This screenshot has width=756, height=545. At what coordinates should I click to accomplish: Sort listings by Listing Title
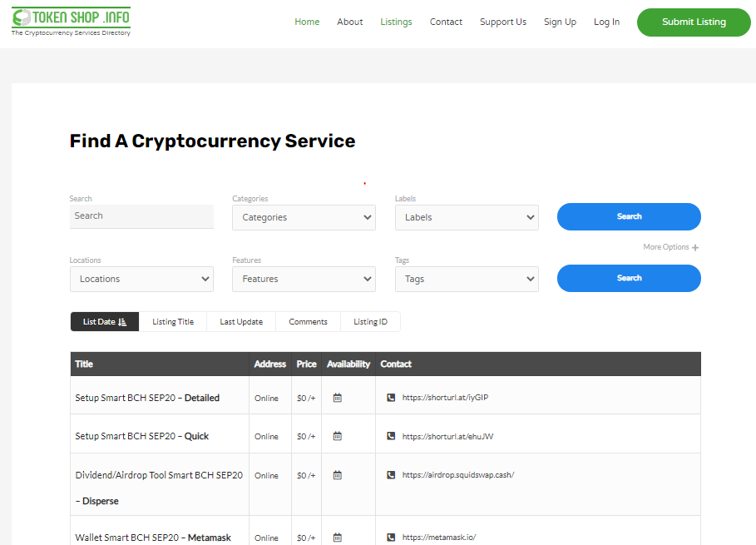pos(173,322)
